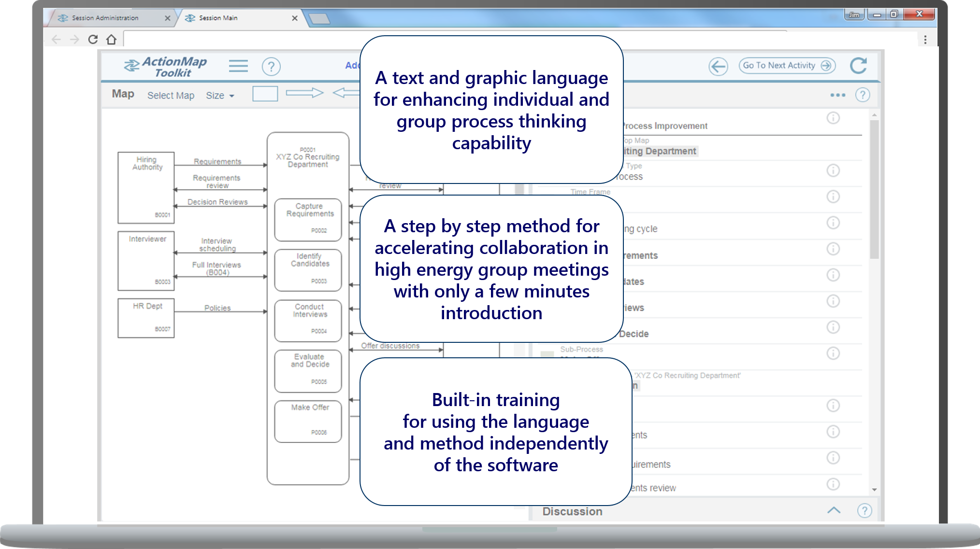
Task: Select the right-pointing arrow shape tool
Action: click(x=304, y=93)
